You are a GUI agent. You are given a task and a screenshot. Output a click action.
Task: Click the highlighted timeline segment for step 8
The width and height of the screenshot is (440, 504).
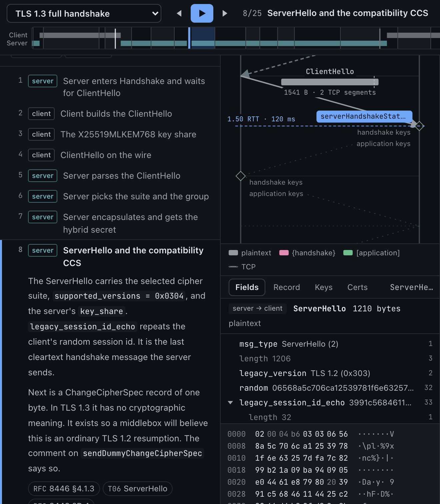202,38
